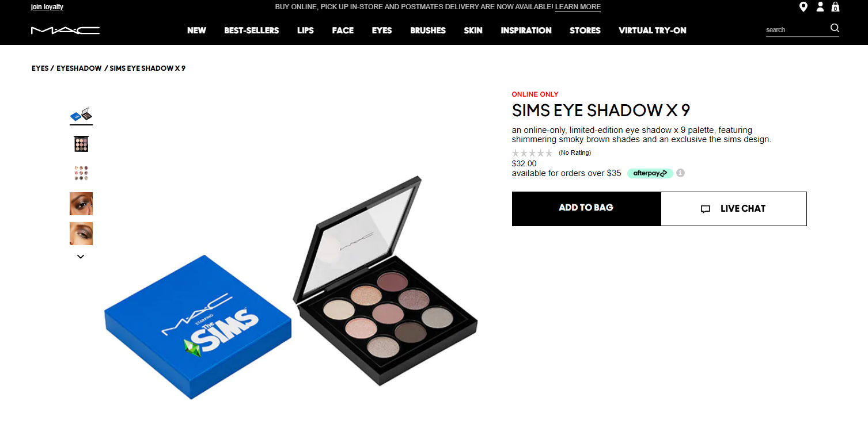Expand more thumbnails with down chevron
This screenshot has width=868, height=439.
point(81,257)
